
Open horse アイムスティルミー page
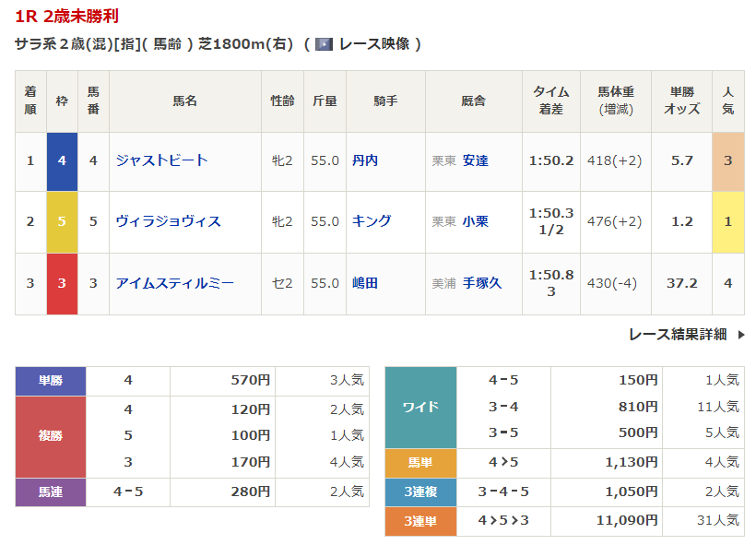point(174,283)
